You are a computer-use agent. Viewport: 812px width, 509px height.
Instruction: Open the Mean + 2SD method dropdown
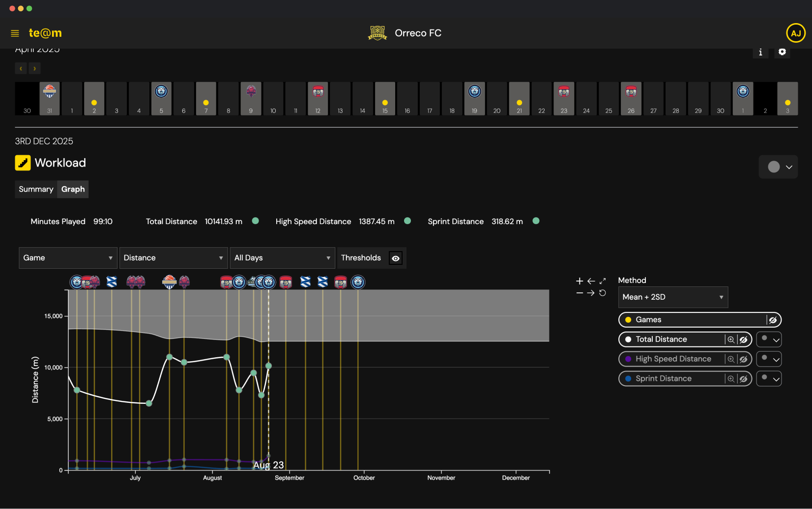point(672,297)
